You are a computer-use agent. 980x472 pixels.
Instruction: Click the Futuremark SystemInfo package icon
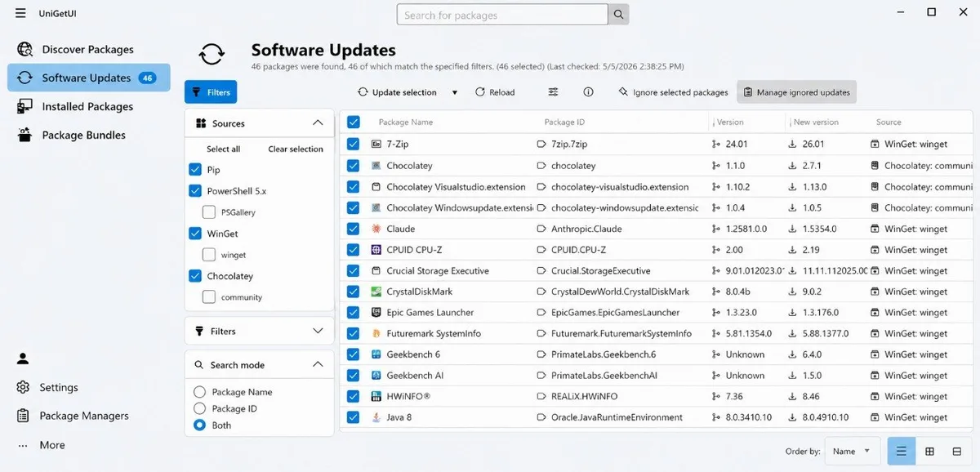click(x=376, y=334)
